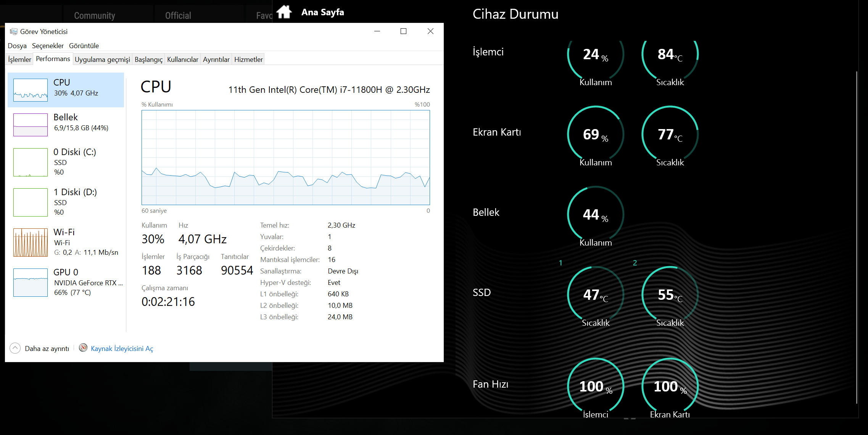The image size is (868, 435).
Task: Open the Seçenekler menu
Action: point(48,45)
